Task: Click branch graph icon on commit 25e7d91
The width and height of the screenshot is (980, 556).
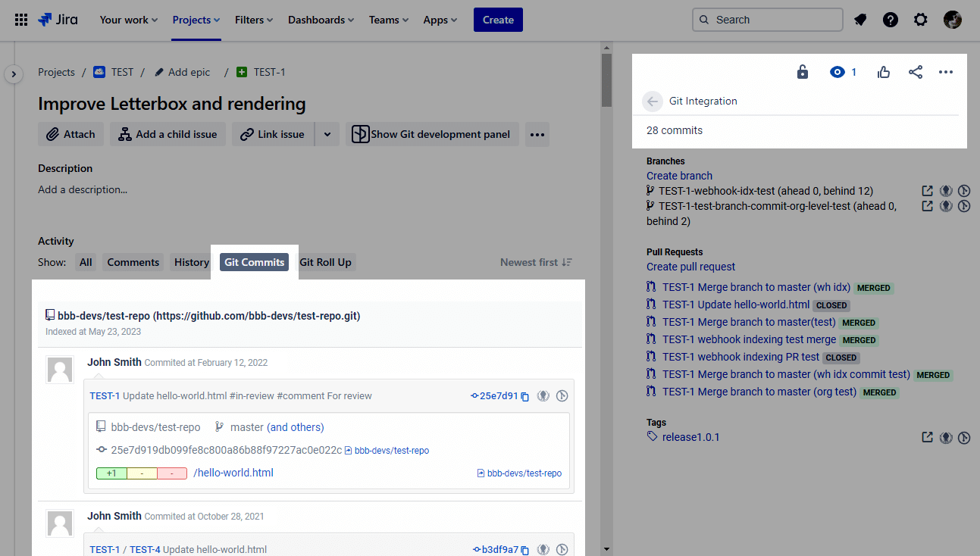Action: (562, 395)
